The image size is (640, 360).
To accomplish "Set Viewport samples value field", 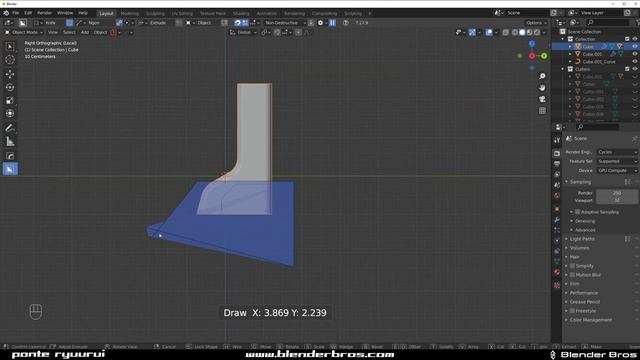I will coord(617,200).
